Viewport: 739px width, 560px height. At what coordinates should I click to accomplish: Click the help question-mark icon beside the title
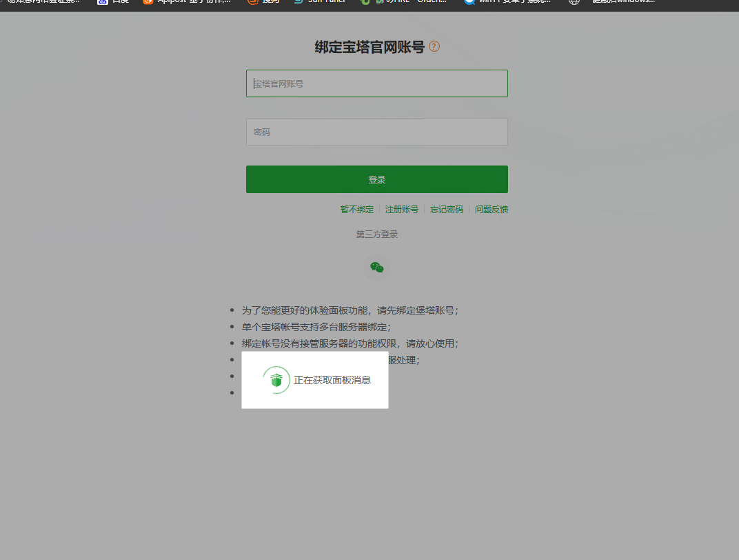(434, 47)
